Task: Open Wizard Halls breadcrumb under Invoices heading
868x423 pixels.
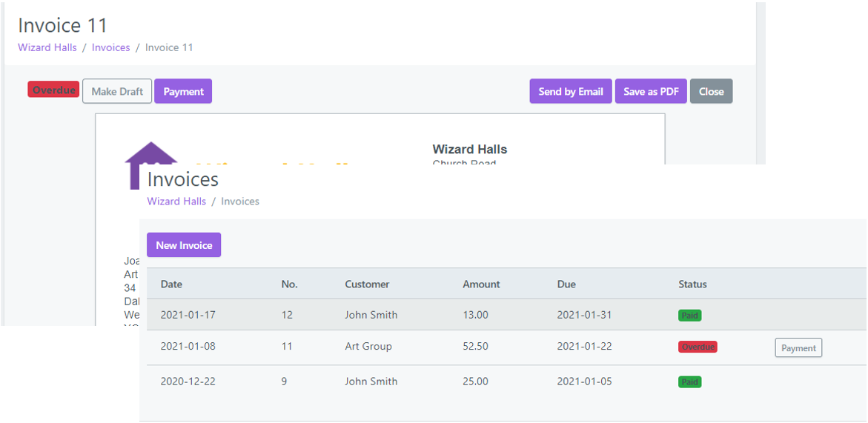Action: tap(176, 201)
